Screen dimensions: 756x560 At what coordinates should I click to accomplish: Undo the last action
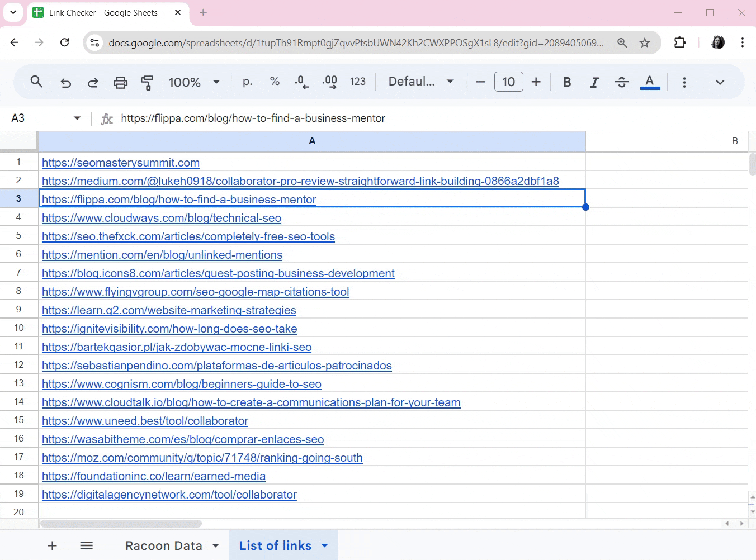click(65, 82)
